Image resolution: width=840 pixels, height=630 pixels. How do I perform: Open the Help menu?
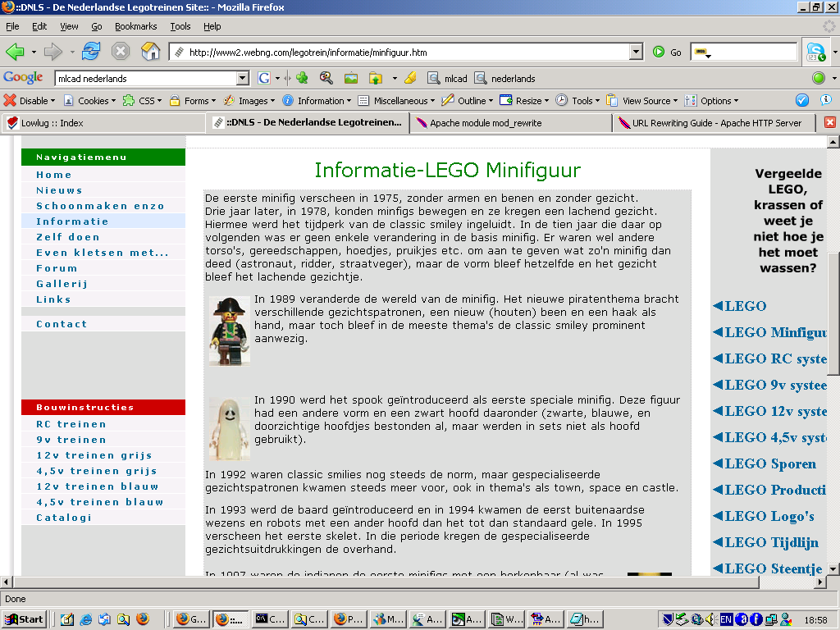212,26
